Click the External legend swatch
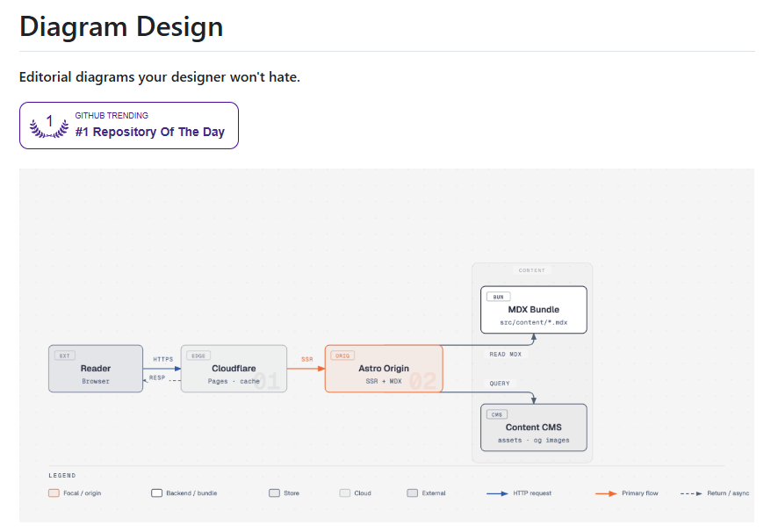 point(413,493)
